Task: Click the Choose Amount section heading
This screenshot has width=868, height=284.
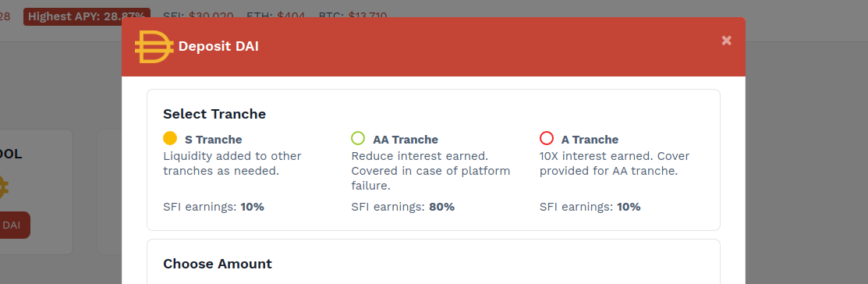Action: pyautogui.click(x=218, y=264)
